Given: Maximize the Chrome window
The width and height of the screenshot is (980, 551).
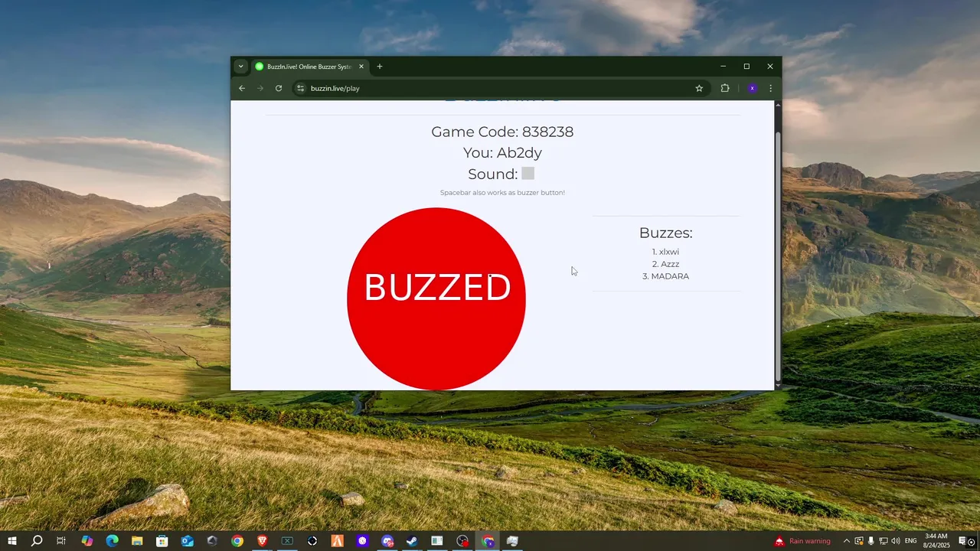Looking at the screenshot, I should coord(746,67).
